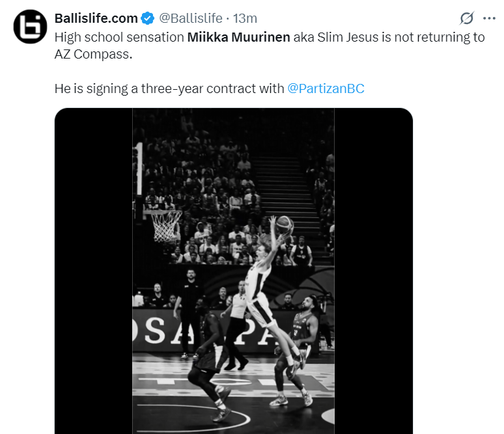The width and height of the screenshot is (504, 434).
Task: Open the Grok explain-post icon
Action: (466, 18)
